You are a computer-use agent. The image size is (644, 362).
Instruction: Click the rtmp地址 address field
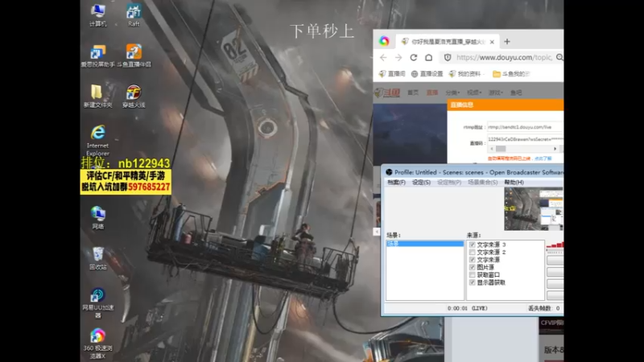[x=525, y=127]
